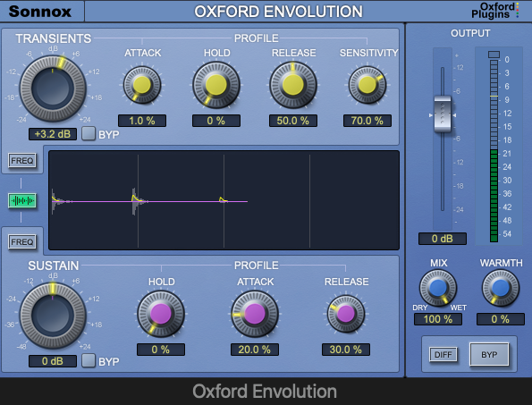
Task: Toggle the lower FREQ button
Action: 22,242
